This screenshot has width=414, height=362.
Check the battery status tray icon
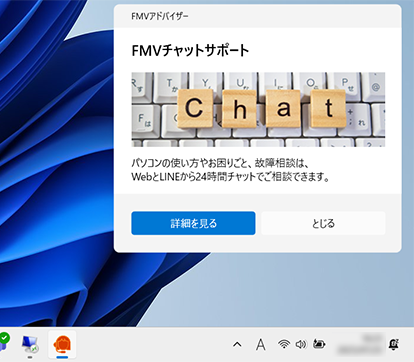point(319,343)
